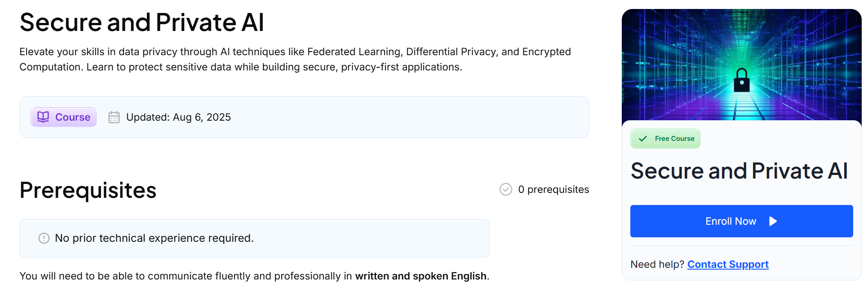
Task: Click the bold written and spoken English text
Action: pyautogui.click(x=421, y=276)
